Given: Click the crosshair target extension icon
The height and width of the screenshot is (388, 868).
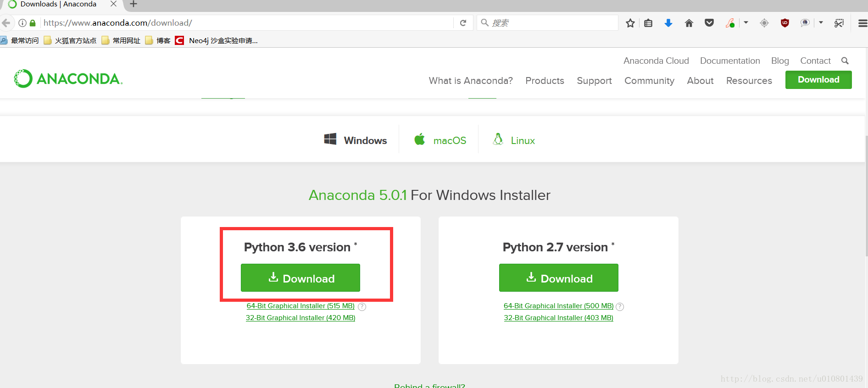Looking at the screenshot, I should [x=764, y=23].
